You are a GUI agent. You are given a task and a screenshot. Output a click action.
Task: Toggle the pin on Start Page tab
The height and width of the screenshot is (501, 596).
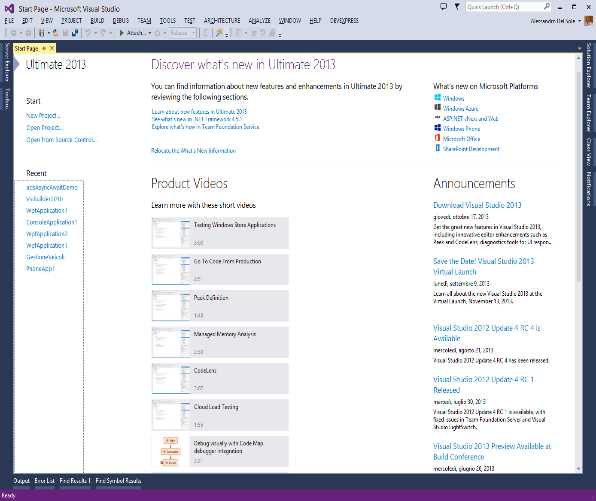pos(44,48)
